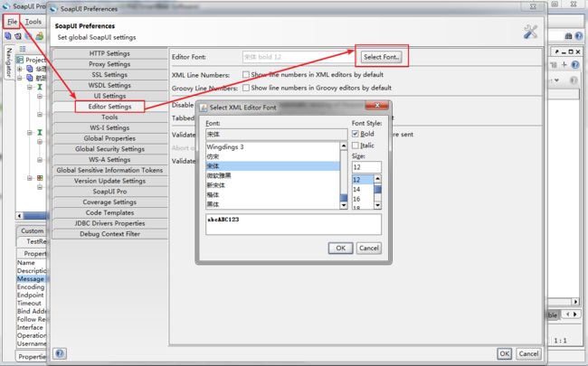
Task: Click the Java icon in the font dialog title bar
Action: 204,108
